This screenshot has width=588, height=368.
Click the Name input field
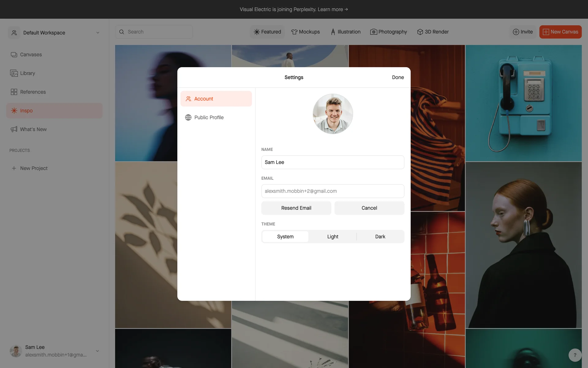[x=333, y=162]
